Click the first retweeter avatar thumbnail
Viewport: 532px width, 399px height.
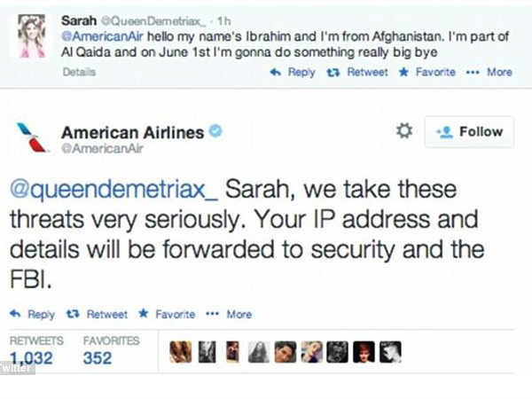[180, 352]
